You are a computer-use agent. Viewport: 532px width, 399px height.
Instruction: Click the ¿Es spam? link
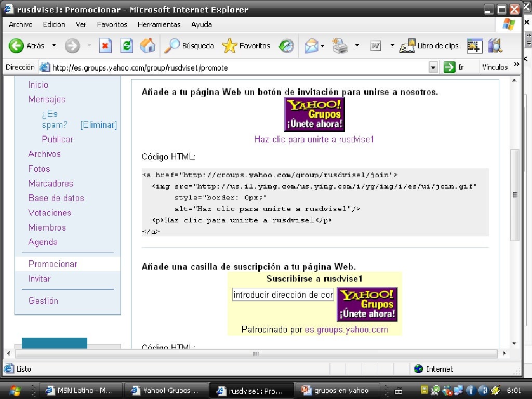pos(55,119)
